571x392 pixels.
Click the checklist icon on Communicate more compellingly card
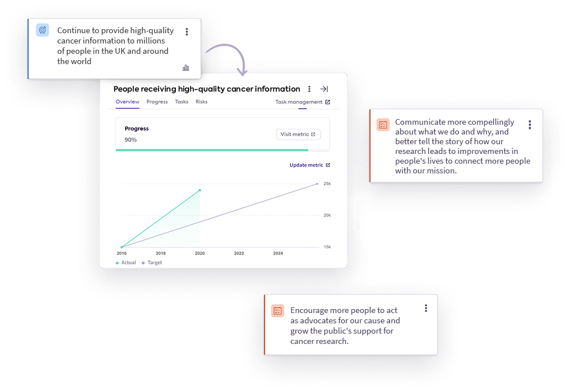(x=383, y=125)
